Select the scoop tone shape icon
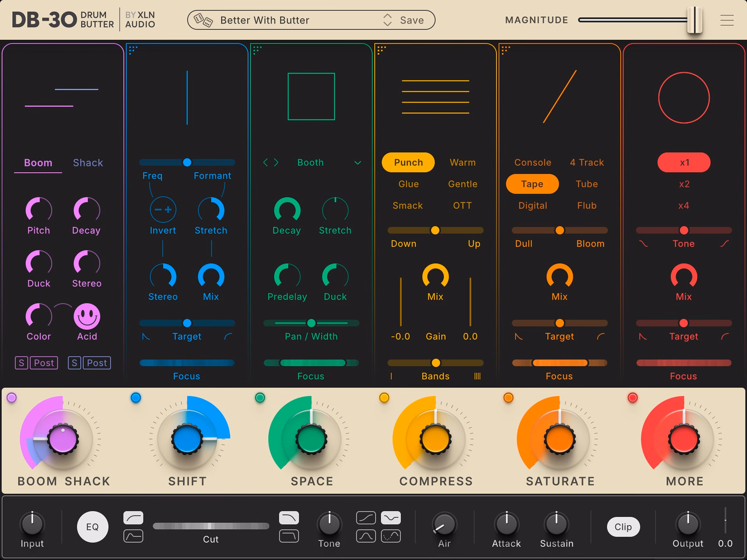The width and height of the screenshot is (747, 560). 391,518
